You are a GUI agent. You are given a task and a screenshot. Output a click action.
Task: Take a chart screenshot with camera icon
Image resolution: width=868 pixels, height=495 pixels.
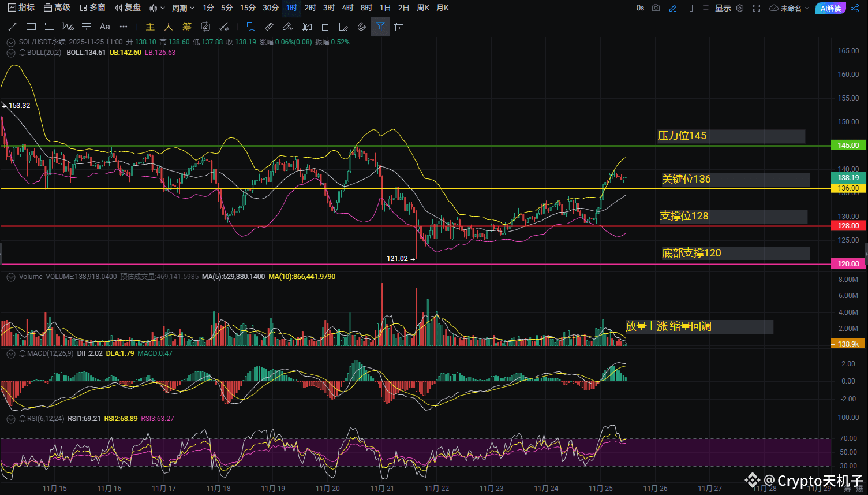pyautogui.click(x=656, y=8)
